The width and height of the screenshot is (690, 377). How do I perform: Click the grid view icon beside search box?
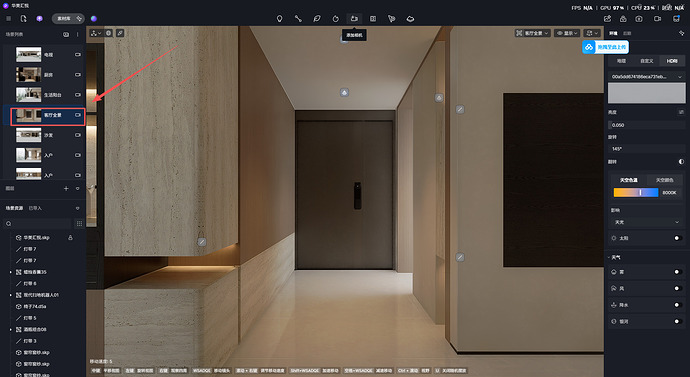[79, 223]
